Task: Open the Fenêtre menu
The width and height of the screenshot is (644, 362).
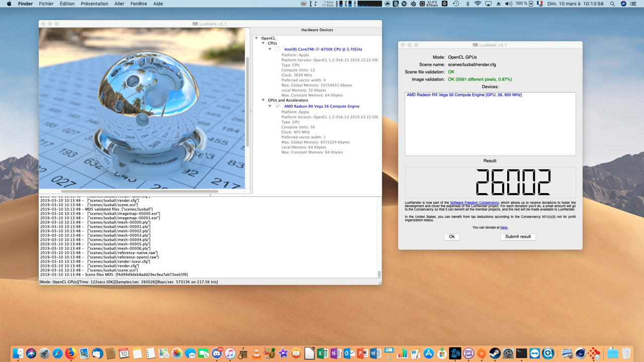Action: click(x=139, y=4)
